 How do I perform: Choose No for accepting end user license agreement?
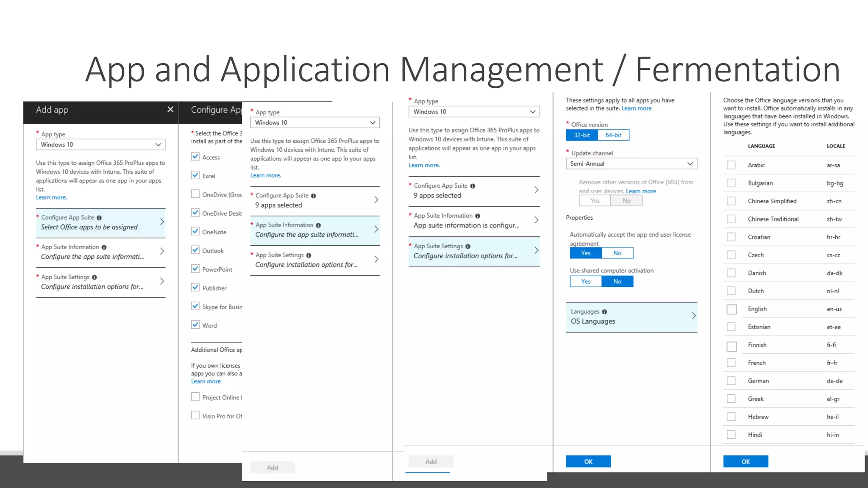click(x=618, y=253)
